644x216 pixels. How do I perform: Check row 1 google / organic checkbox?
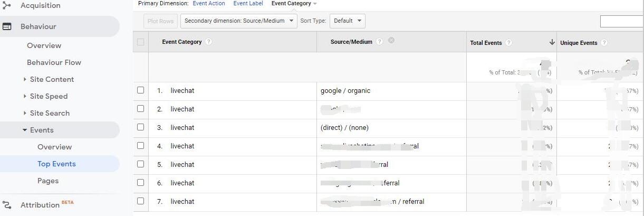(x=140, y=90)
